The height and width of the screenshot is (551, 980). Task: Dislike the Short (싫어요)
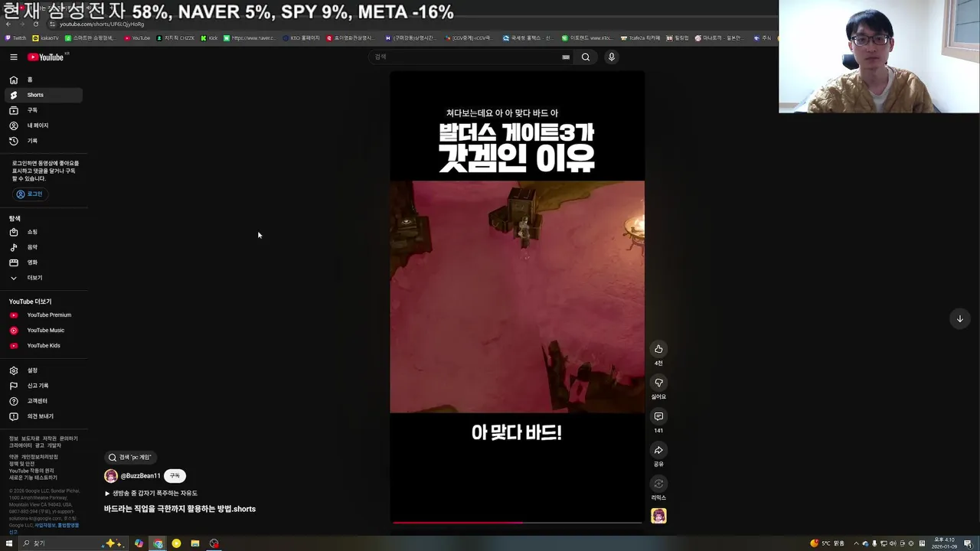point(658,383)
